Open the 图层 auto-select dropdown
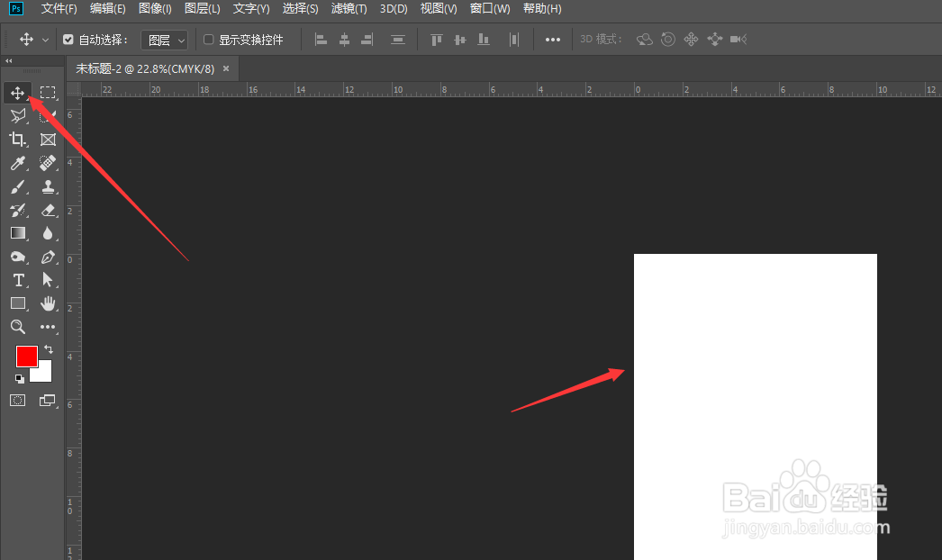This screenshot has height=560, width=942. [x=165, y=41]
